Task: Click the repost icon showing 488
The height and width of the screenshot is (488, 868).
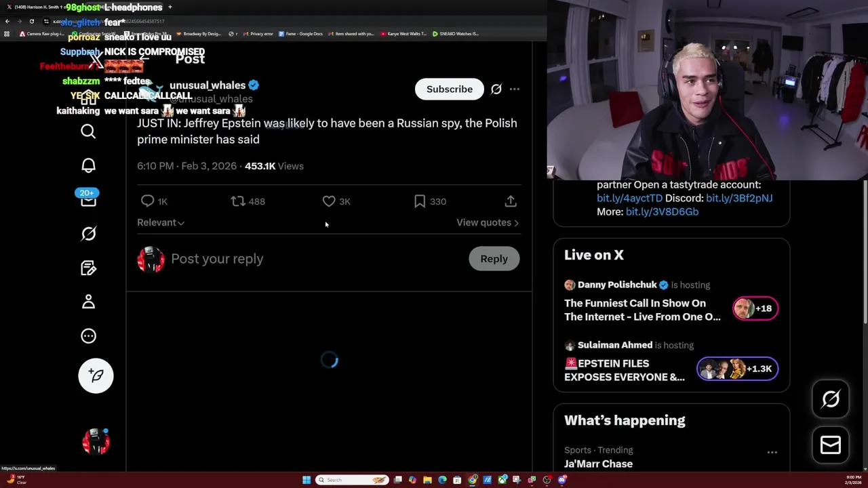Action: (x=238, y=201)
